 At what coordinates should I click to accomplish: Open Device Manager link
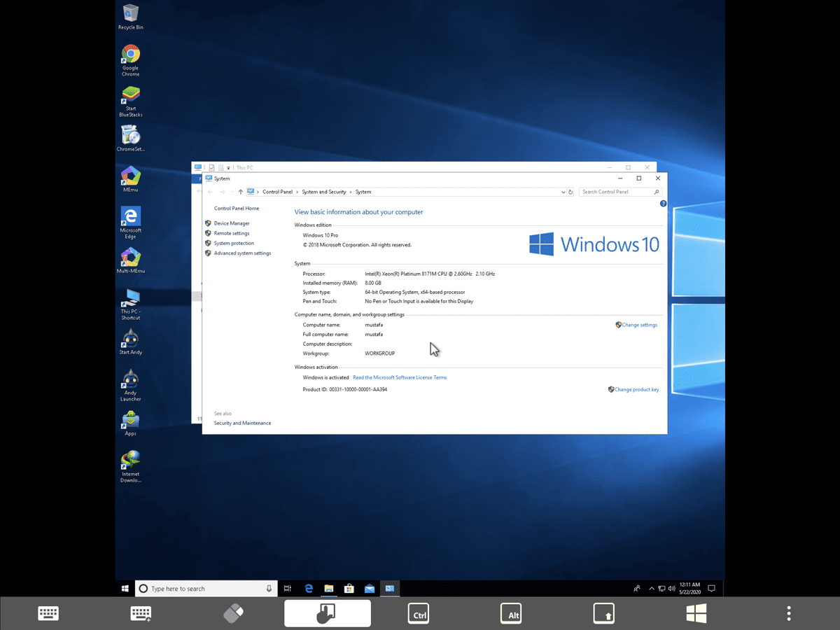tap(232, 223)
